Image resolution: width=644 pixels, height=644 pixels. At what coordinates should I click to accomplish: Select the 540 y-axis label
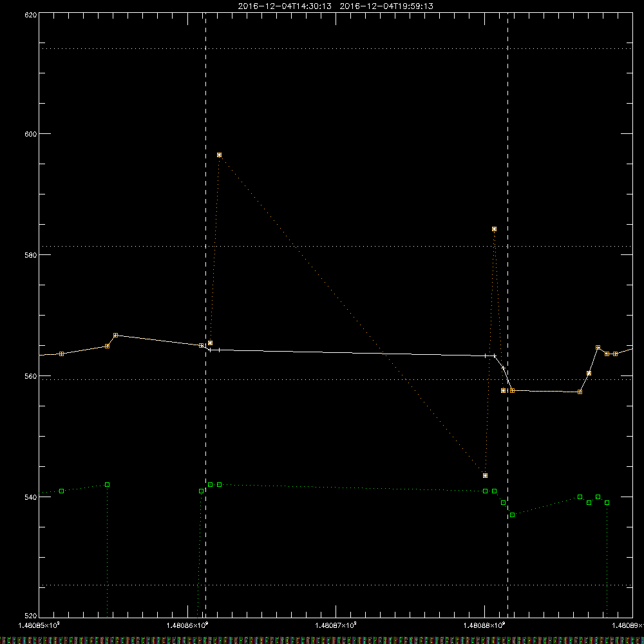coord(31,497)
